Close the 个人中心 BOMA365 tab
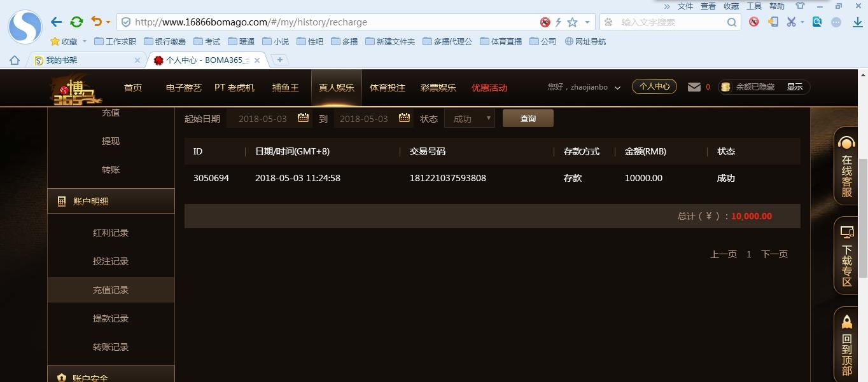The height and width of the screenshot is (382, 868). click(257, 60)
